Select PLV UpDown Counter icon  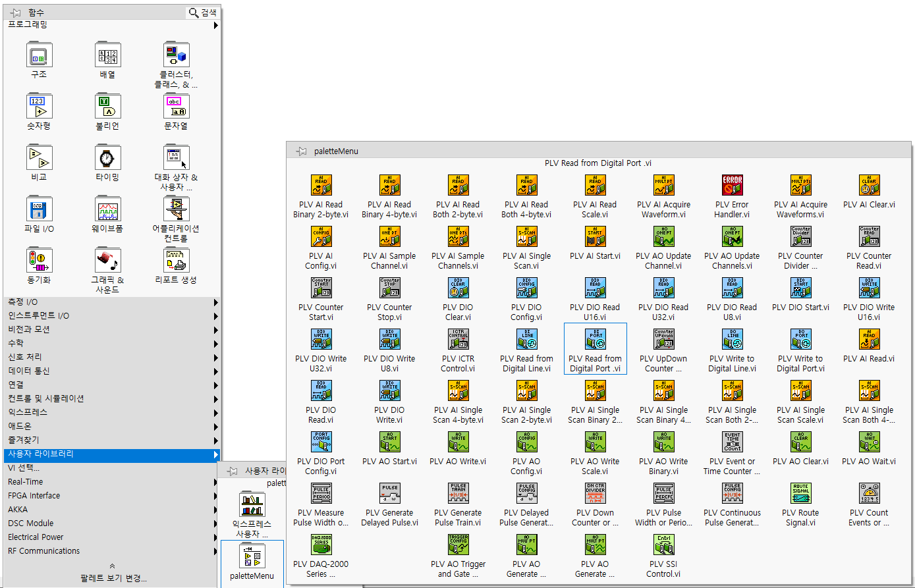pos(663,339)
